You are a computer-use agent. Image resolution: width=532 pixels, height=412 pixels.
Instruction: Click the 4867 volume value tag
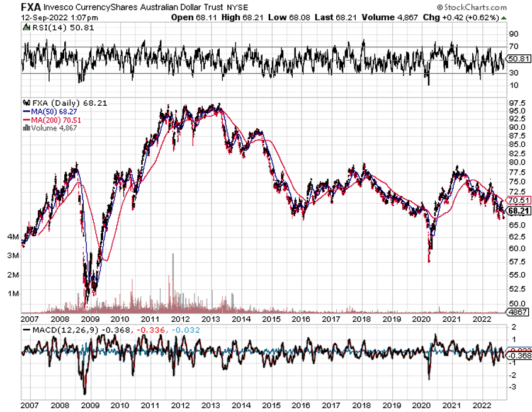tap(518, 312)
